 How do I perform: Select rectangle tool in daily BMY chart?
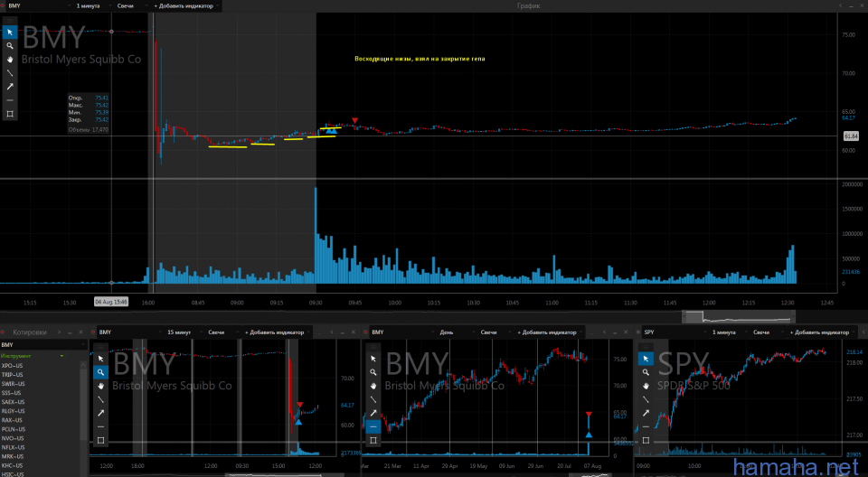(373, 441)
